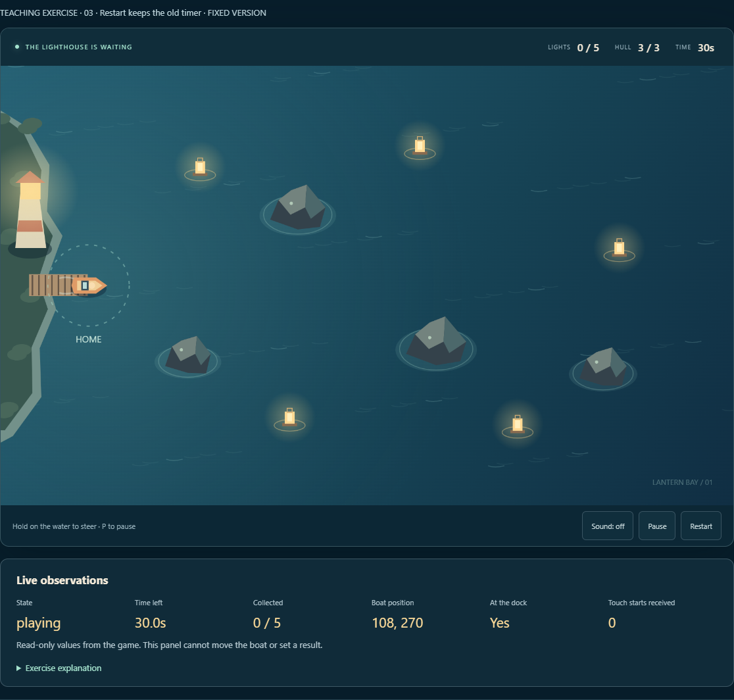The width and height of the screenshot is (734, 700).
Task: Restart the game with the Restart button
Action: pos(700,526)
